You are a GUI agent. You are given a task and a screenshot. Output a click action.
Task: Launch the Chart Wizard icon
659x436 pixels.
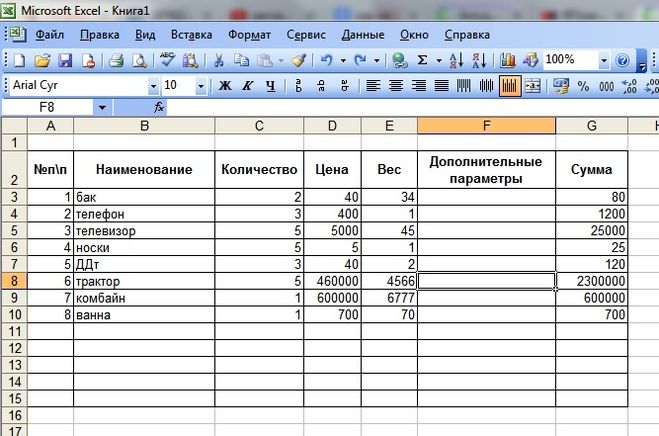click(x=508, y=61)
